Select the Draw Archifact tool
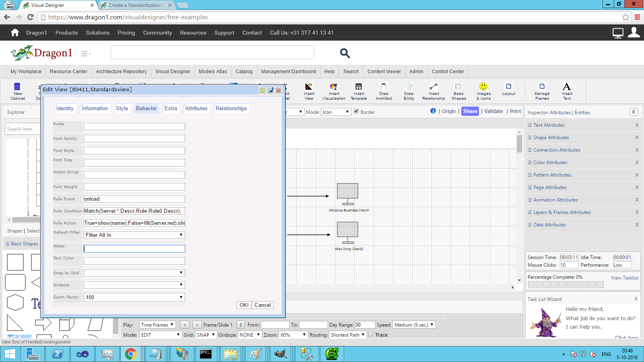Screen dimensions: 644x362 384,91
